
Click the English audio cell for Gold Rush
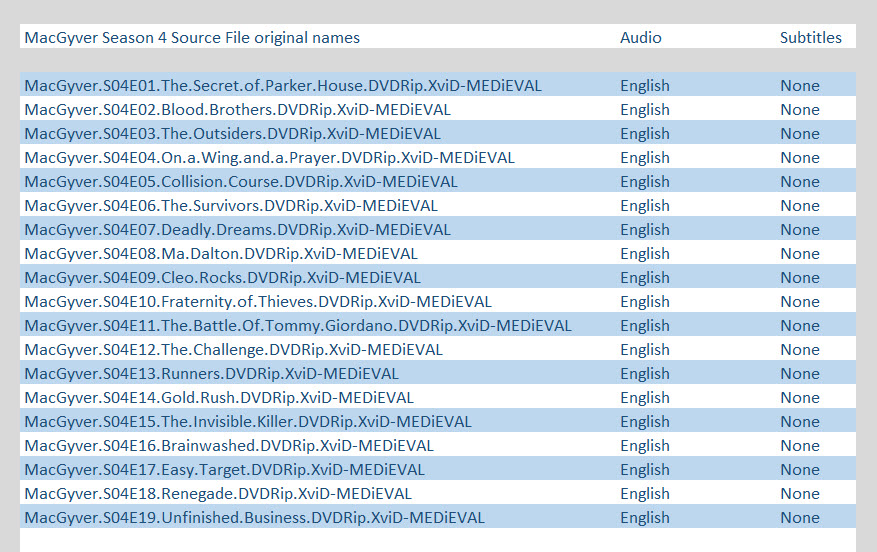click(645, 398)
